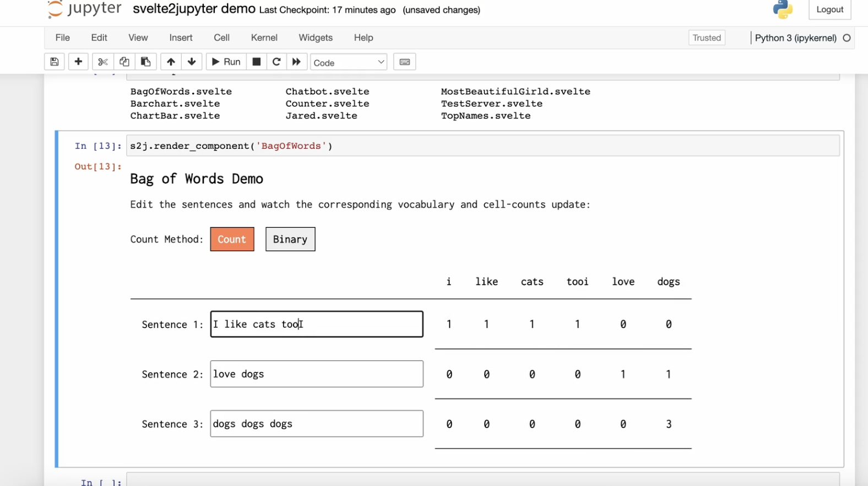Click the Jupyter logo

tap(84, 9)
